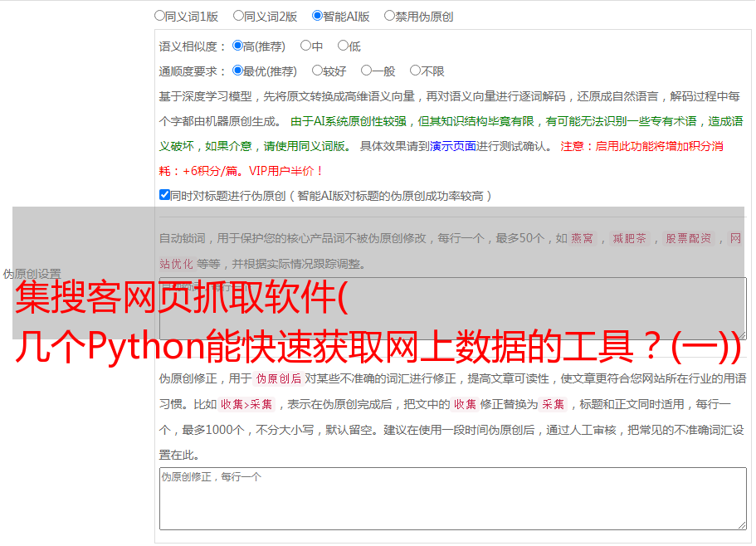Click the 通顺度要求 label
The image size is (756, 546).
[x=193, y=71]
